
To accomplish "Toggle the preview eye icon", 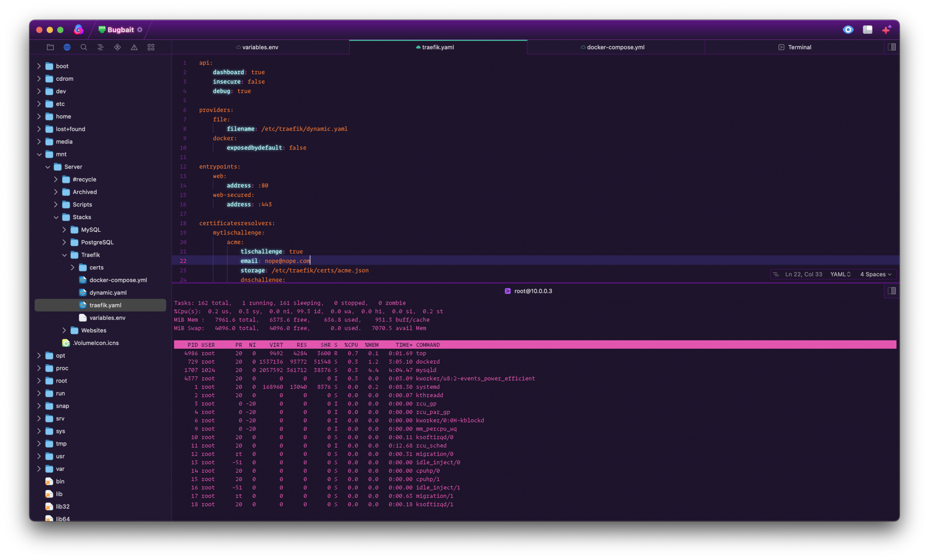I will (848, 30).
